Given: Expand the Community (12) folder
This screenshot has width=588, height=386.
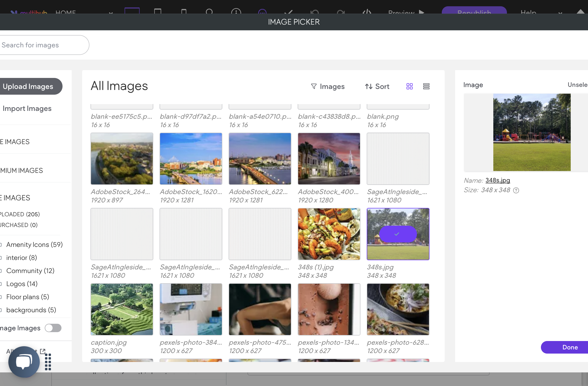Looking at the screenshot, I should click(x=30, y=271).
